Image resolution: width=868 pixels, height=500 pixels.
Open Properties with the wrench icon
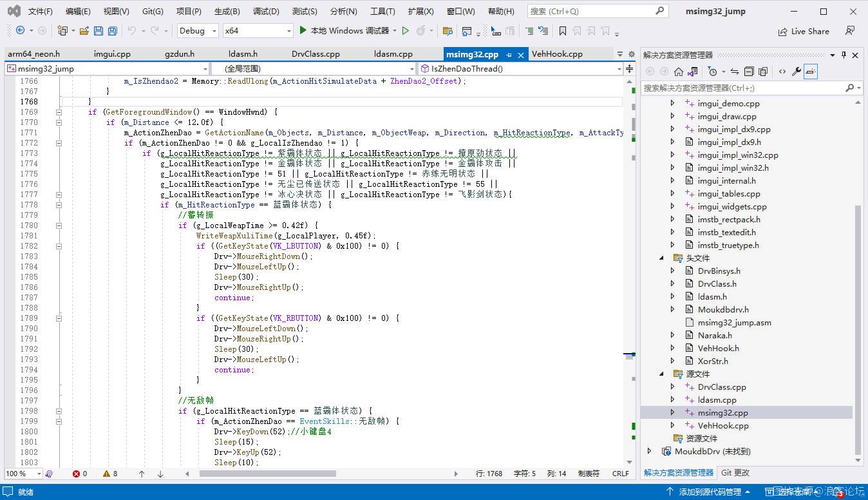tap(797, 72)
